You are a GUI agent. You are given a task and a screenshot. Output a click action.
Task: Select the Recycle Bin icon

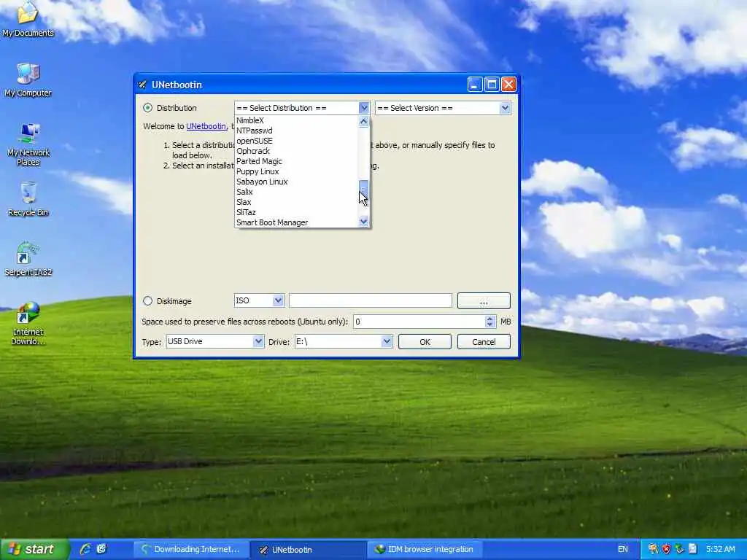click(x=28, y=199)
